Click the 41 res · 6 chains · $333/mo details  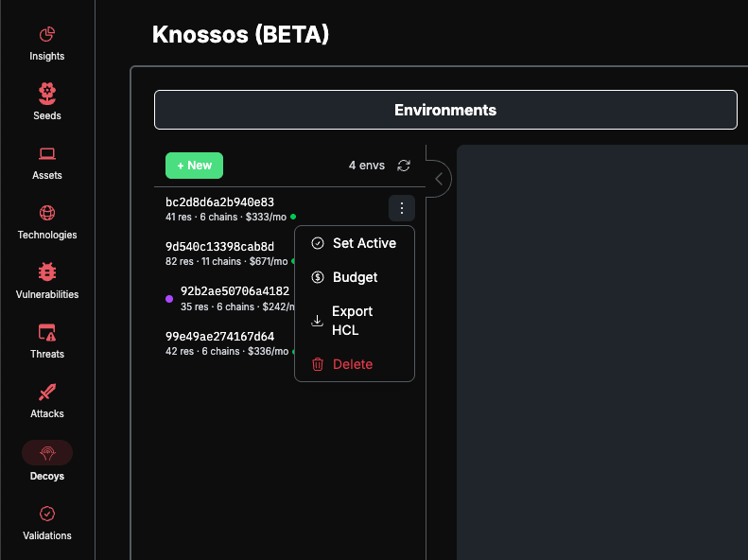226,217
